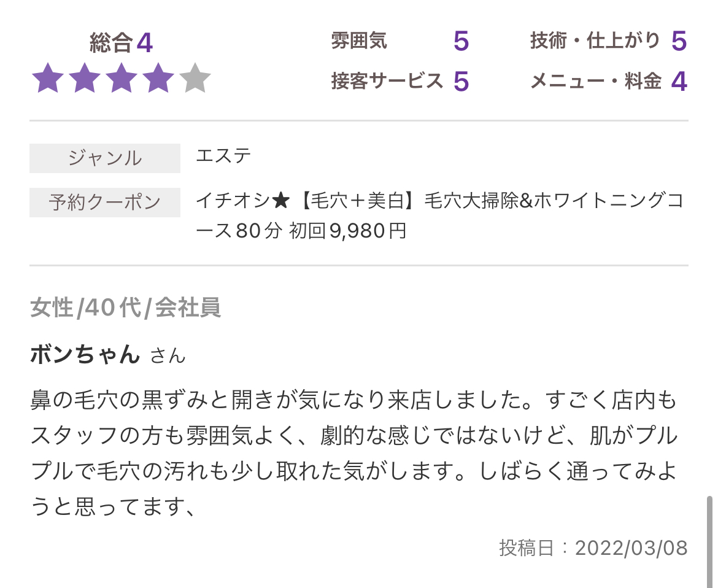Open the 毛穴大掃除&ホワイトニング coupon link
Image resolution: width=718 pixels, height=588 pixels.
(439, 215)
